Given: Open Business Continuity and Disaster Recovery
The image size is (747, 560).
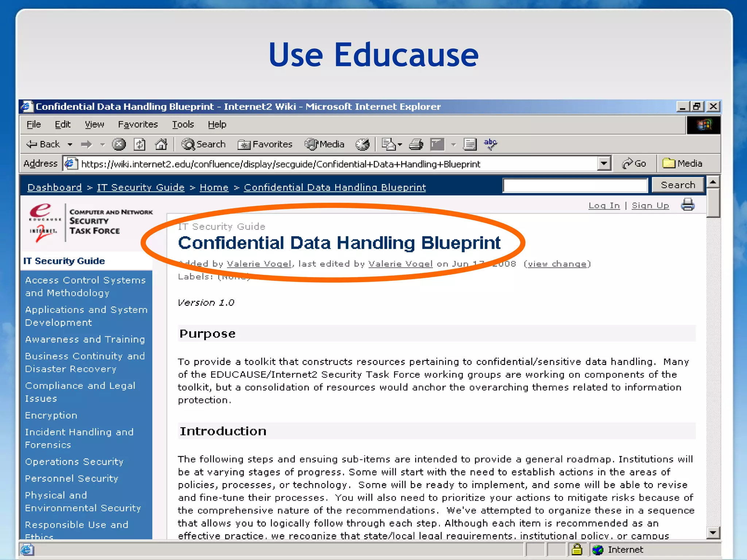Looking at the screenshot, I should click(85, 362).
